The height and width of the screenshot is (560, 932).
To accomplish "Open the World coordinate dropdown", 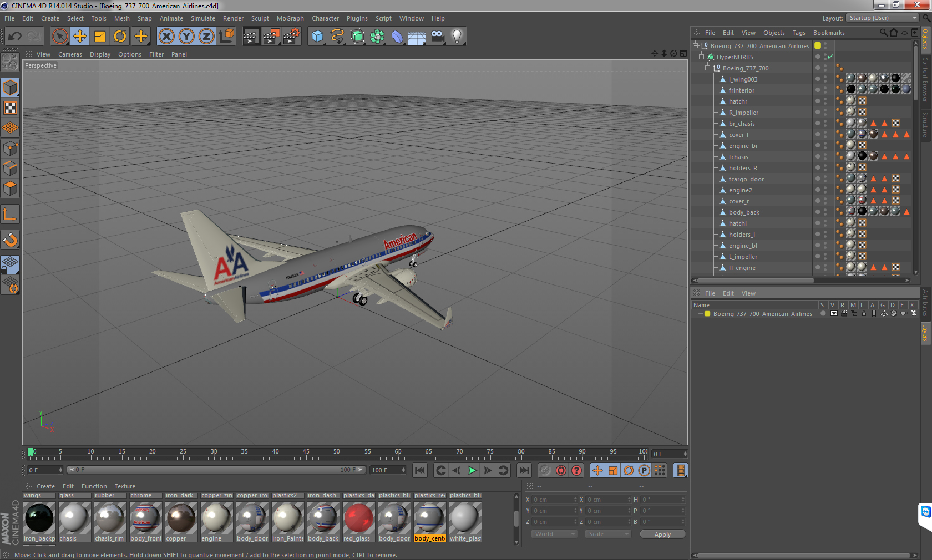I will [x=554, y=534].
